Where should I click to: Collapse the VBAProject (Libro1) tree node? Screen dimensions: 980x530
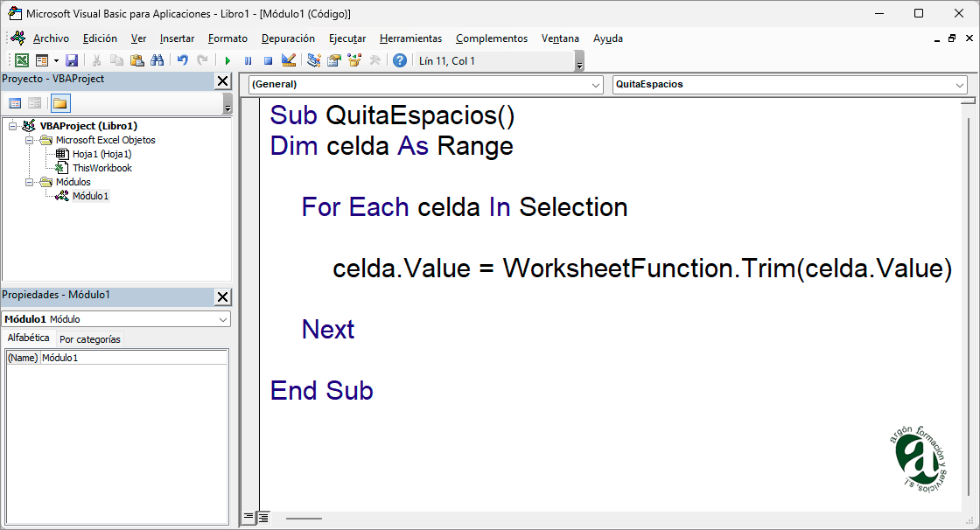[x=12, y=126]
